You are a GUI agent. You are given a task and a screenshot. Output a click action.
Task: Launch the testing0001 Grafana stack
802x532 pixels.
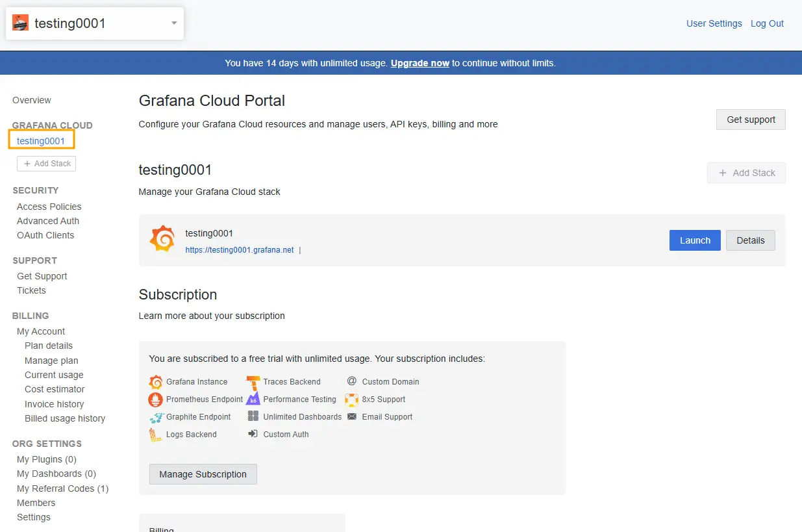tap(695, 240)
